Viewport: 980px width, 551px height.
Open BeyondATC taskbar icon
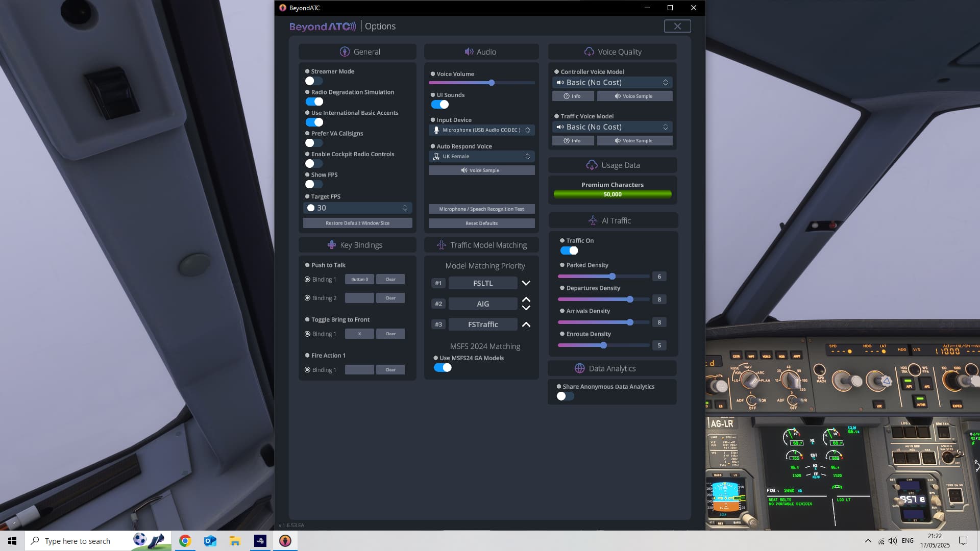285,541
